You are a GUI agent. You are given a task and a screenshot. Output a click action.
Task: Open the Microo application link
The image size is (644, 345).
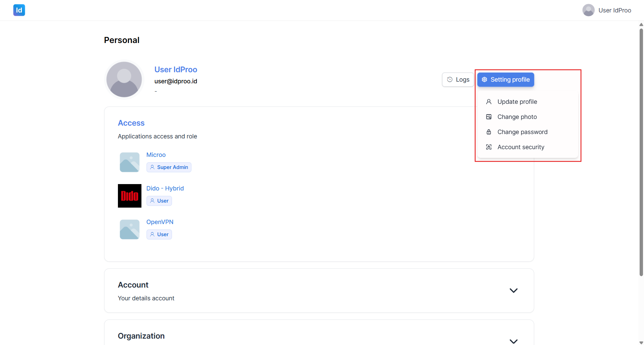(156, 155)
